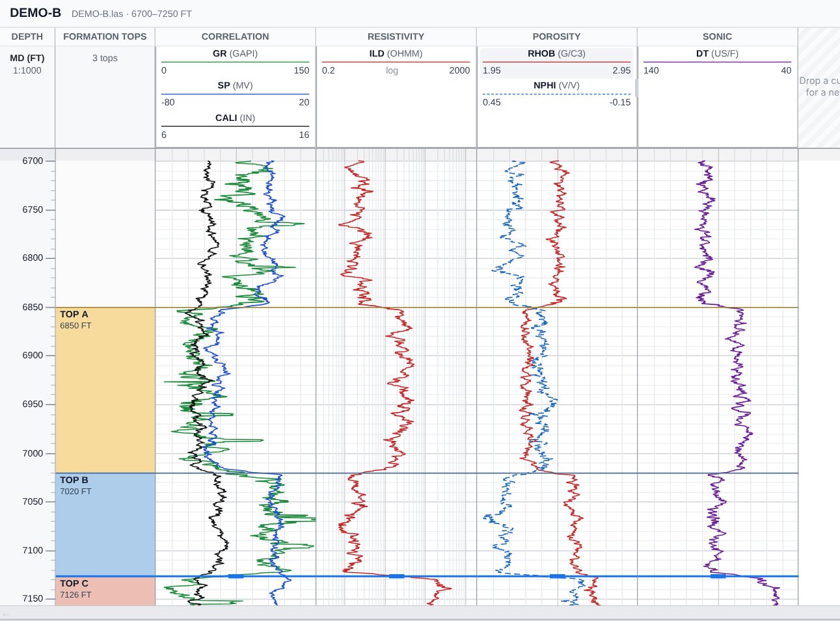Click the DEMO-B well title
840x621 pixels.
[x=35, y=13]
